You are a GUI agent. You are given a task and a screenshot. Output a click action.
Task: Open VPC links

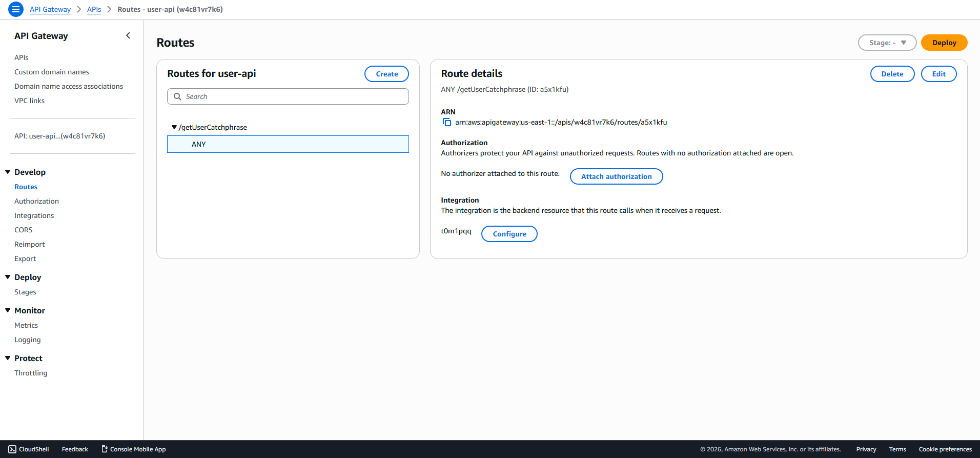coord(29,101)
